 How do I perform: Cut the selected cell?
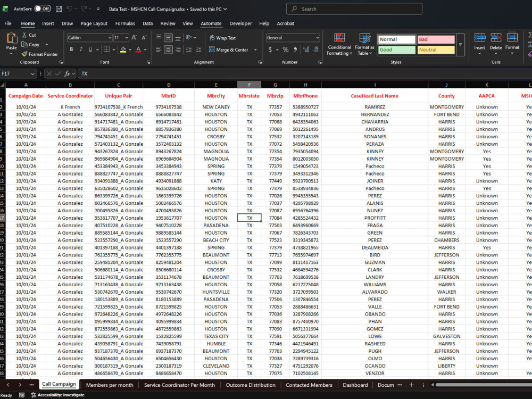(29, 35)
